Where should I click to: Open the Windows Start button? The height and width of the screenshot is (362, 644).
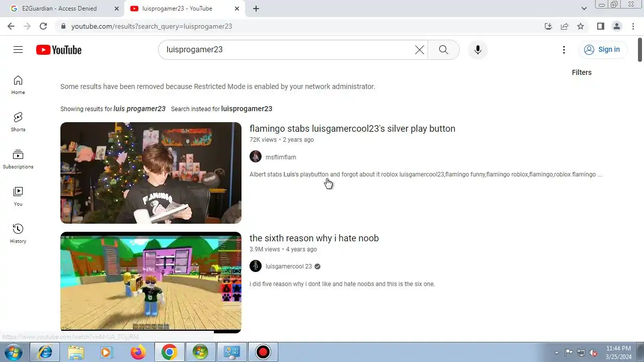click(x=14, y=352)
